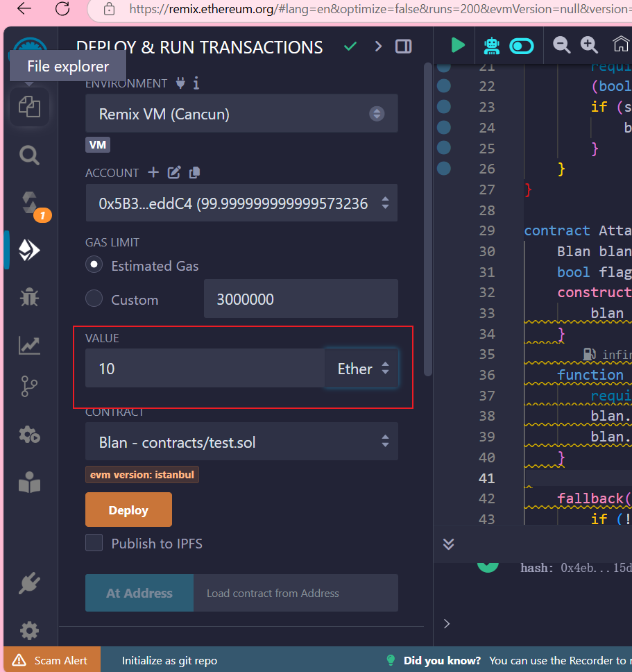
Task: Click the Scam Alert warning
Action: pos(52,660)
